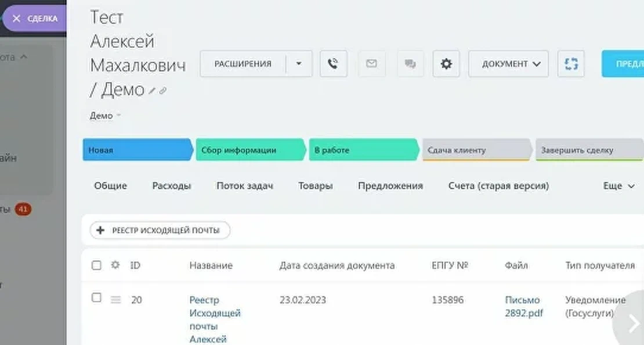Edit the deal name with the pencil icon
Viewport: 644px width, 345px height.
pos(152,91)
